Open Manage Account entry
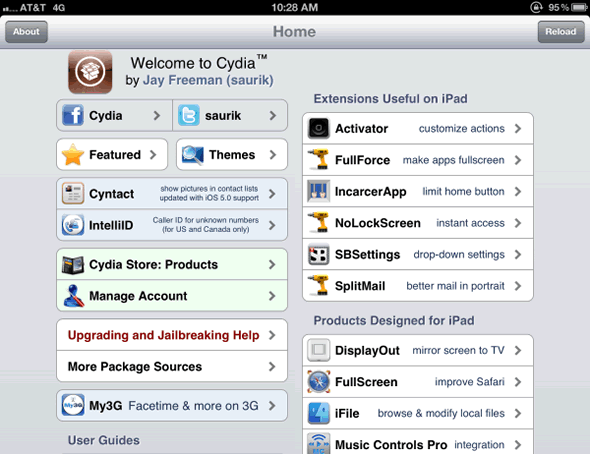Viewport: 590px width, 454px height. click(x=172, y=296)
